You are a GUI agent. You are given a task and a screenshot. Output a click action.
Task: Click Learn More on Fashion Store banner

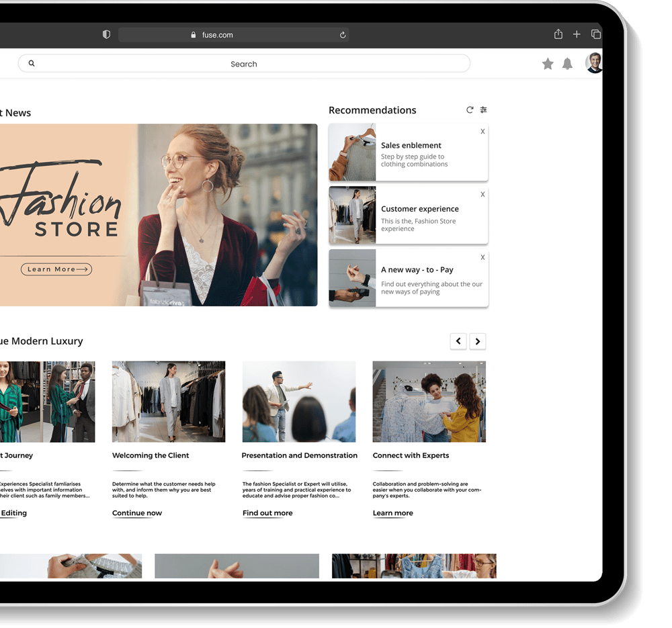56,269
